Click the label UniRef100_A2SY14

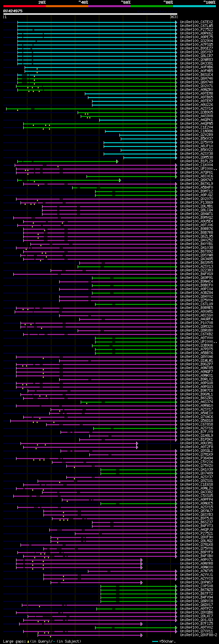tap(196, 108)
